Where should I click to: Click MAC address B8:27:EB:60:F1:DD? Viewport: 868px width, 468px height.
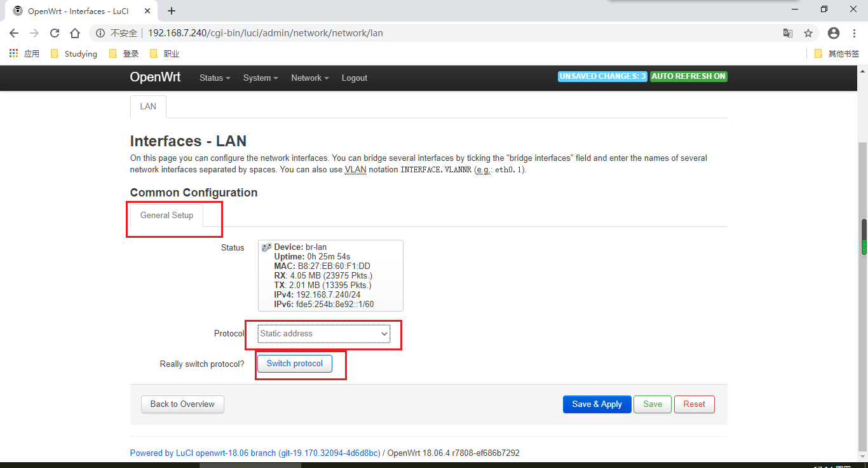pyautogui.click(x=334, y=266)
